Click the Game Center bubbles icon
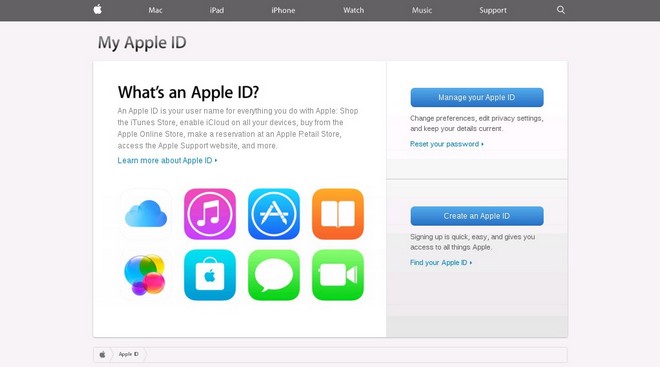Image resolution: width=660 pixels, height=367 pixels. click(145, 275)
